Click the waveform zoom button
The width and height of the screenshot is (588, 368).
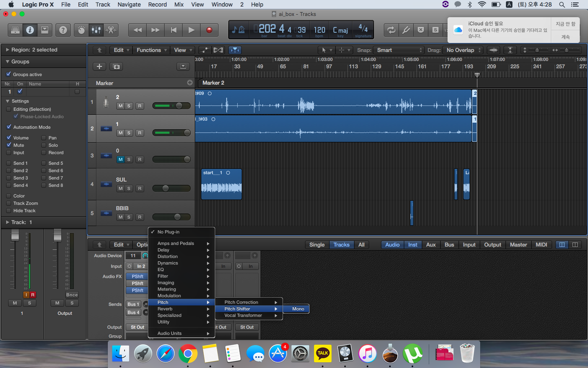pyautogui.click(x=494, y=50)
